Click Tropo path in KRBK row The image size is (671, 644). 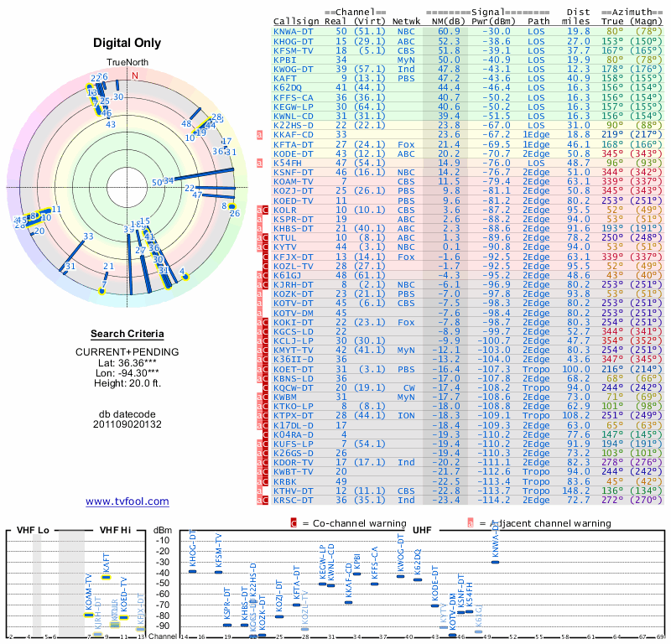pos(536,481)
